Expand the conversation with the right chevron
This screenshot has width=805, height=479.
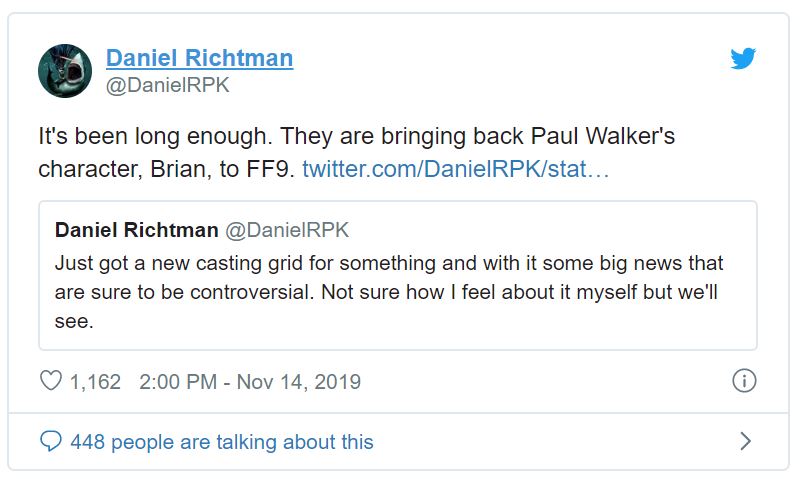pyautogui.click(x=744, y=441)
